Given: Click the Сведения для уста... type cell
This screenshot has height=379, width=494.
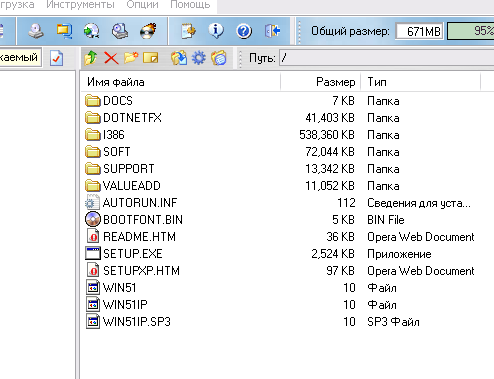Looking at the screenshot, I should tap(419, 203).
